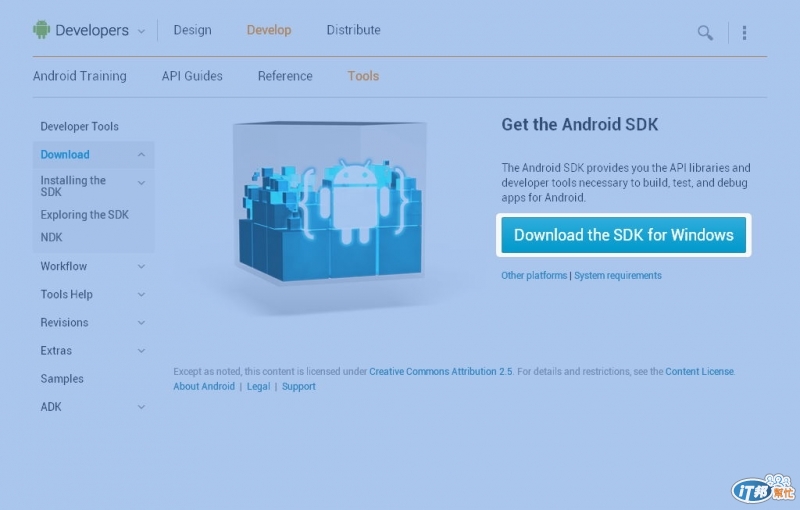Screen dimensions: 800x510
Task: Expand the Workflow section chevron
Action: [141, 266]
